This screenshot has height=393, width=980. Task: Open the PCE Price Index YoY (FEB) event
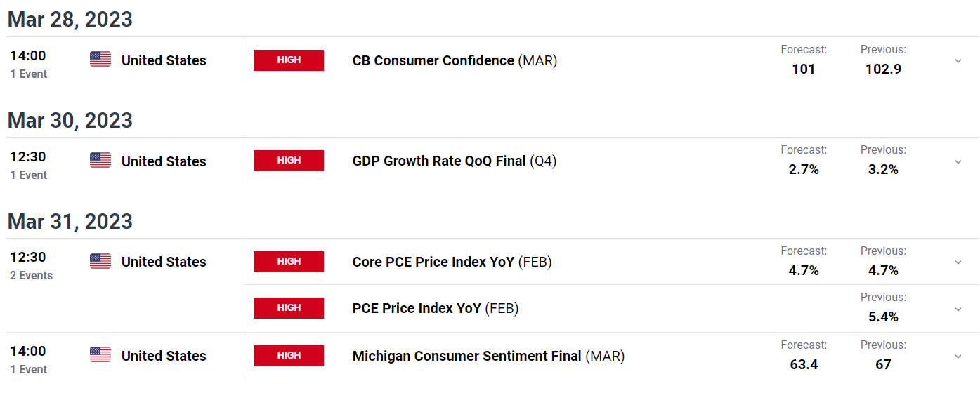(x=436, y=309)
